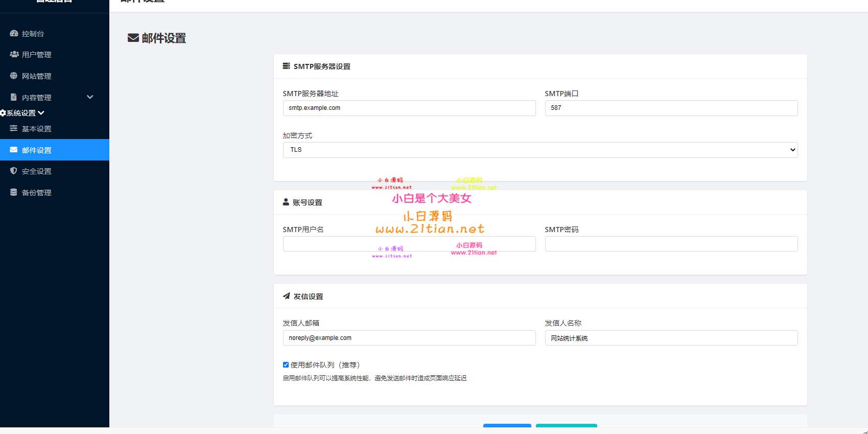This screenshot has width=868, height=434.
Task: Click the database icon beside 备份管理
Action: 14,192
